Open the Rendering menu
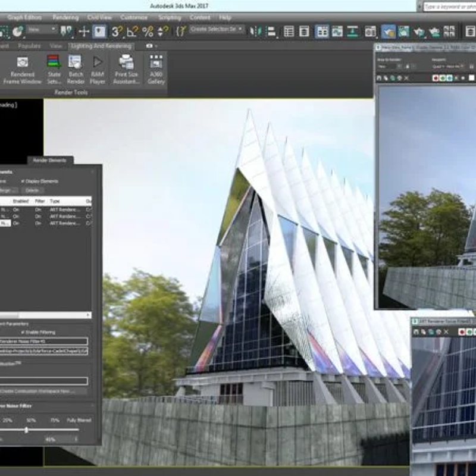 point(65,17)
